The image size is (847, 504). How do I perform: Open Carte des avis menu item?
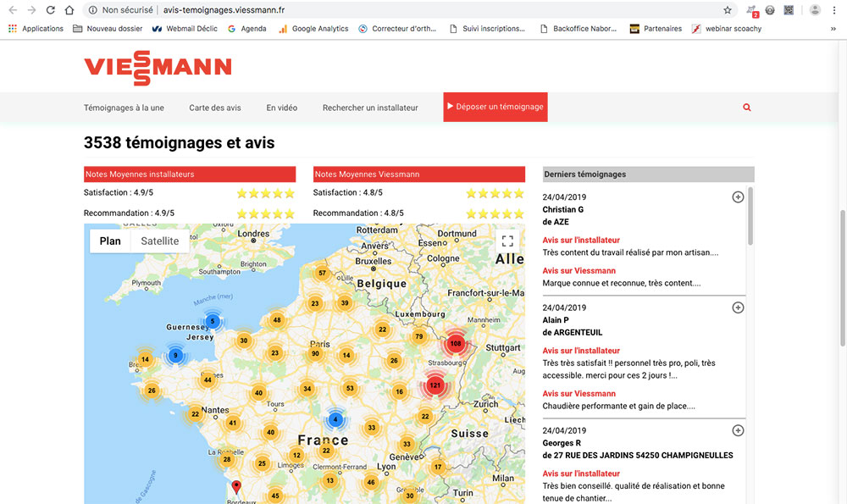point(215,108)
